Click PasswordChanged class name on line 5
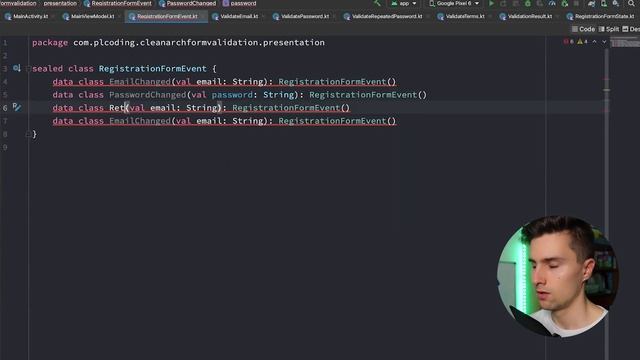The width and height of the screenshot is (640, 360). [147, 95]
